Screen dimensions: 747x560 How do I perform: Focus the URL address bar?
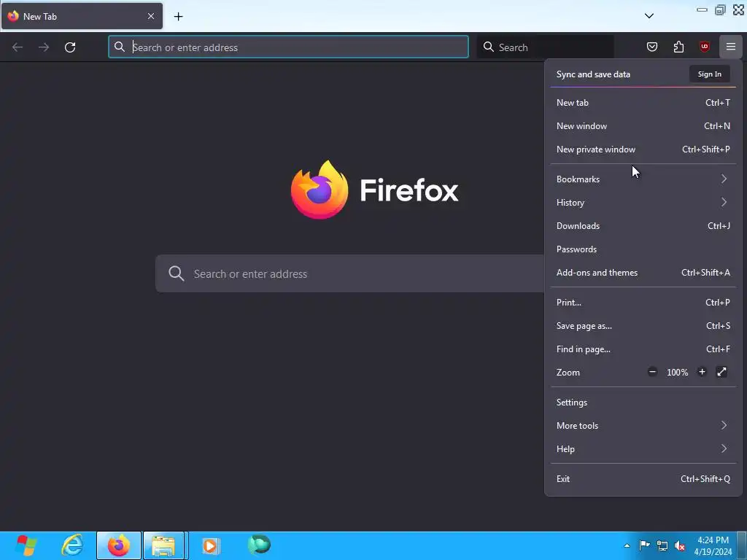[288, 47]
